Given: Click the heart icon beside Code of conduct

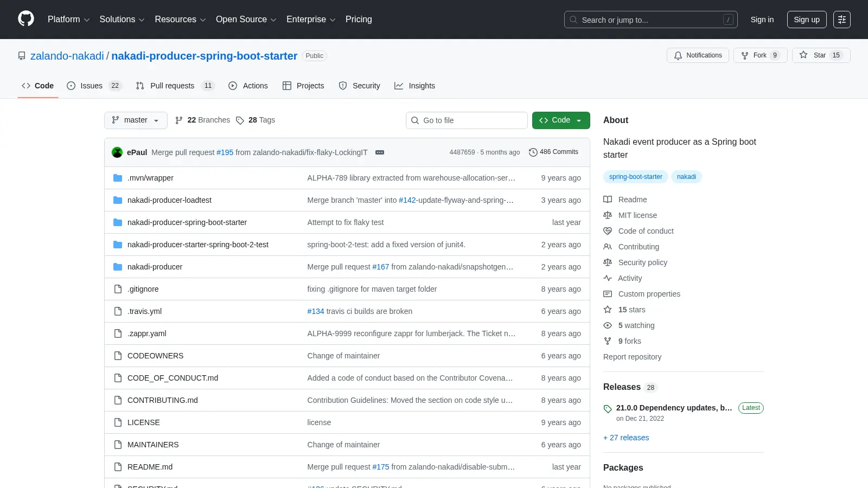Looking at the screenshot, I should (x=608, y=231).
